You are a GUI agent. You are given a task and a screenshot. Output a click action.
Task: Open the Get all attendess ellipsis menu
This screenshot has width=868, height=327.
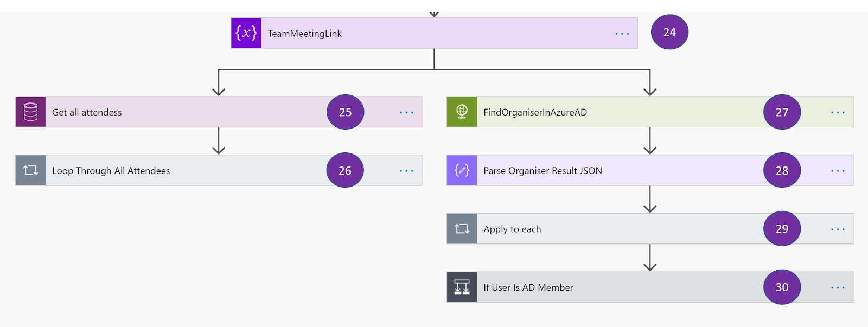click(x=406, y=113)
